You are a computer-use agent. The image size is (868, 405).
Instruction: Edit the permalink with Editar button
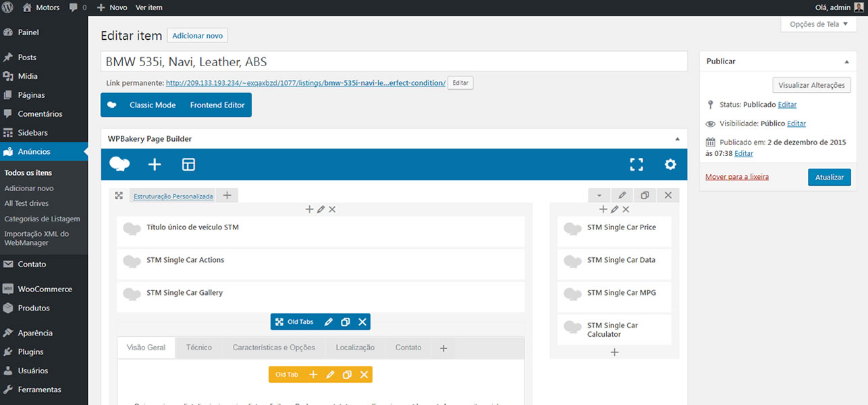tap(460, 83)
